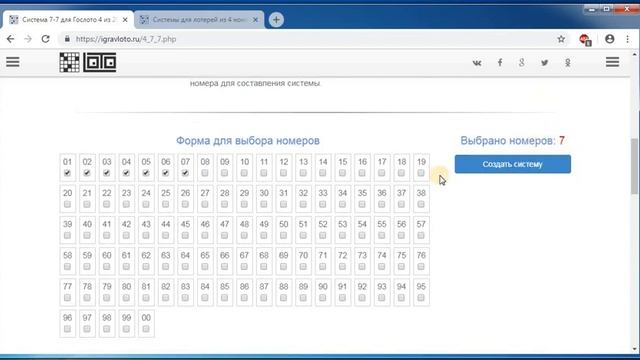The width and height of the screenshot is (640, 360).
Task: Check number 99 checkbox
Action: pyautogui.click(x=126, y=329)
